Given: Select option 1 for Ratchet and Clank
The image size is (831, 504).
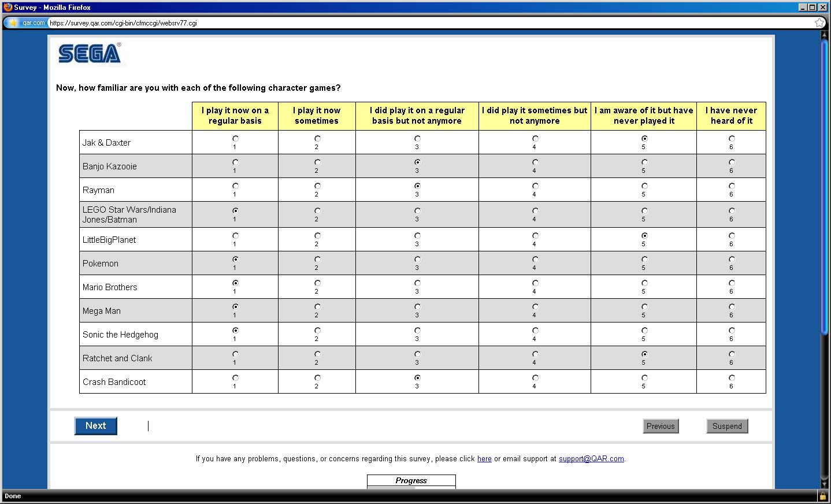Looking at the screenshot, I should click(235, 354).
